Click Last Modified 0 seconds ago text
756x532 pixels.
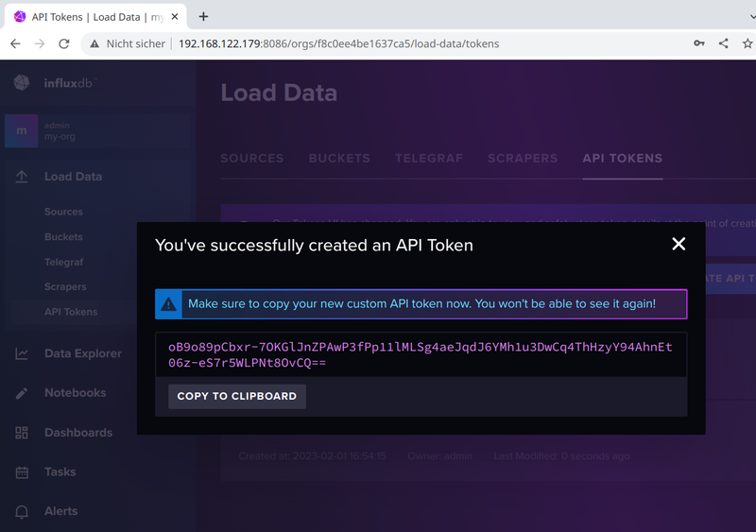point(561,456)
